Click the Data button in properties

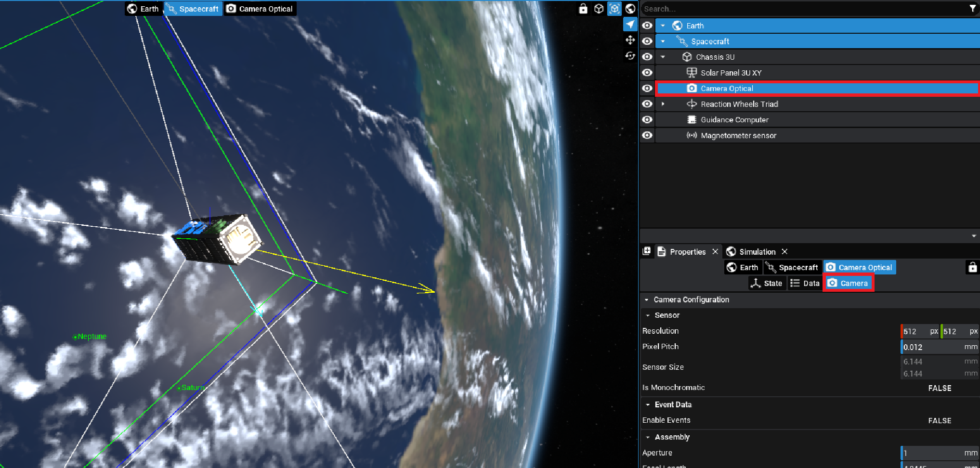805,283
